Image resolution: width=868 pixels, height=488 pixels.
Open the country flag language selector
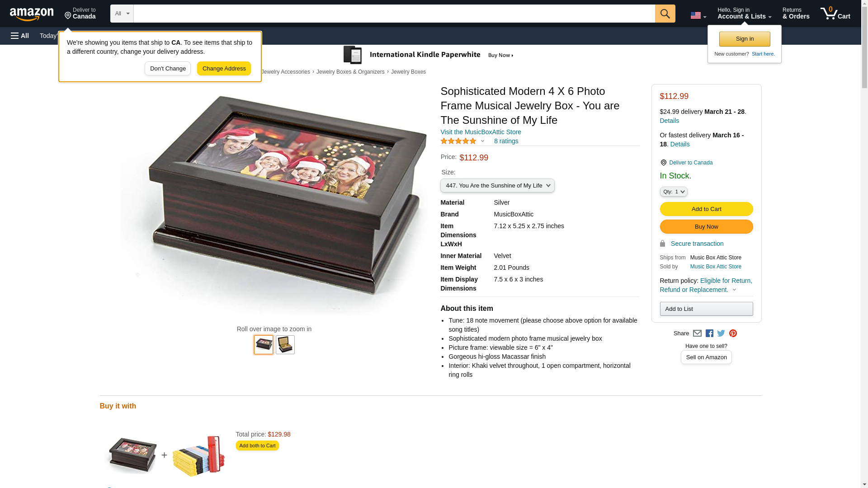pos(698,15)
